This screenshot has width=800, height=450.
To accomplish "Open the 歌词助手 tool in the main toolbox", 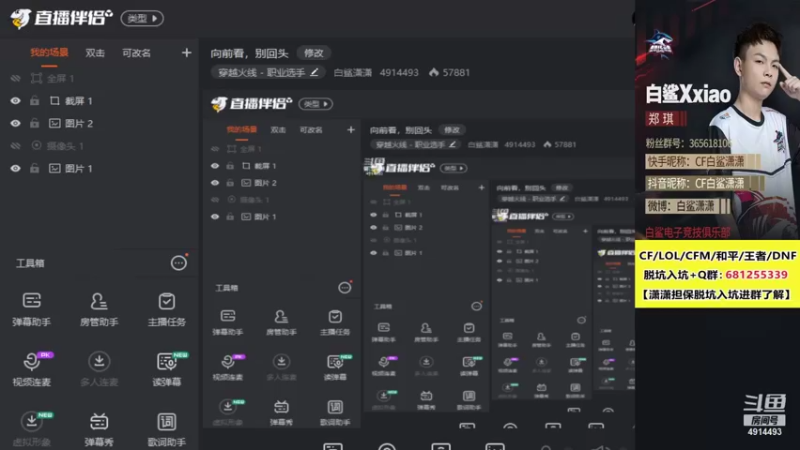I will coord(166,429).
